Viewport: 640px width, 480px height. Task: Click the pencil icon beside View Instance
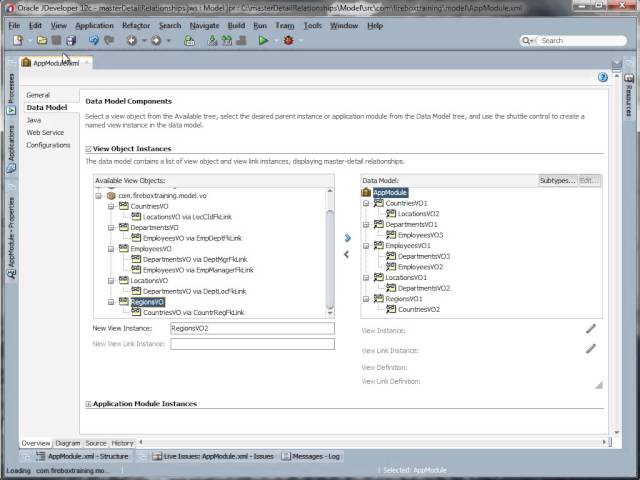591,329
